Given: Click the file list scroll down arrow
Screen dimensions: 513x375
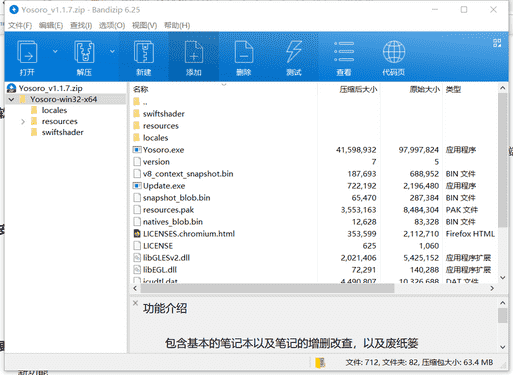Looking at the screenshot, I should (502, 278).
